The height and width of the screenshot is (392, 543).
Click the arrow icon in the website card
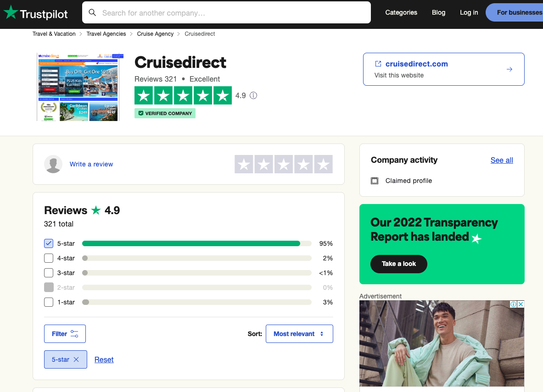tap(509, 69)
